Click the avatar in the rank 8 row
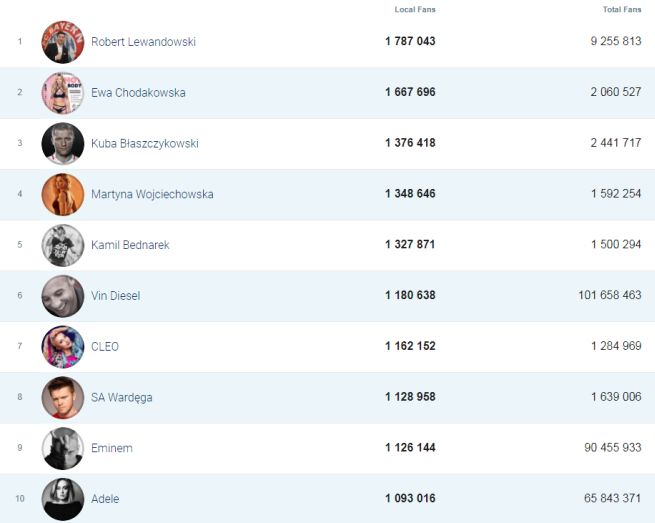Viewport: 655px width, 523px height. coord(62,398)
